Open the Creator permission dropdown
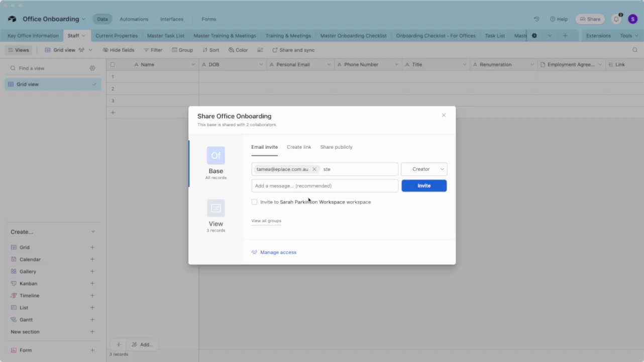The image size is (644, 362). click(424, 169)
